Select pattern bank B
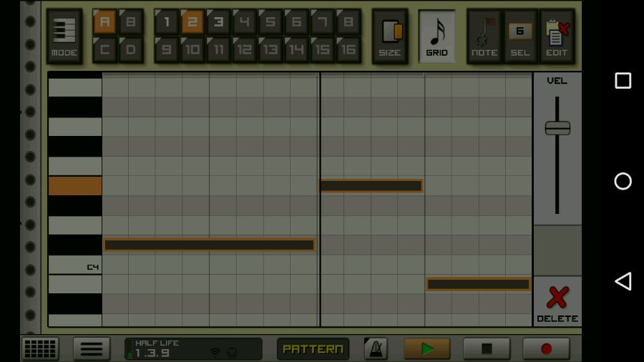Image resolution: width=644 pixels, height=362 pixels. click(131, 22)
